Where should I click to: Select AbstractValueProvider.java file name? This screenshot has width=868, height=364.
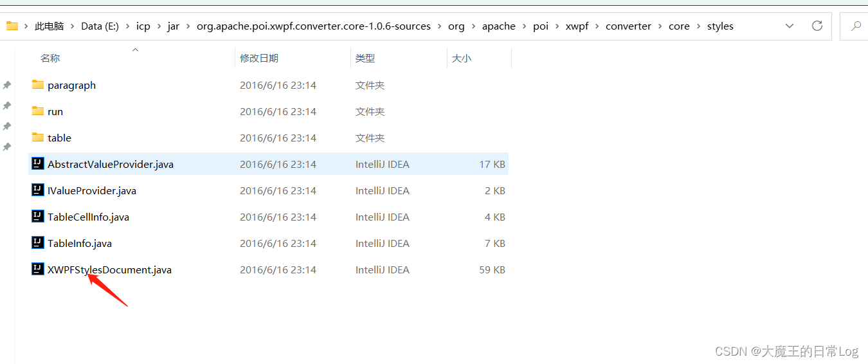point(111,164)
